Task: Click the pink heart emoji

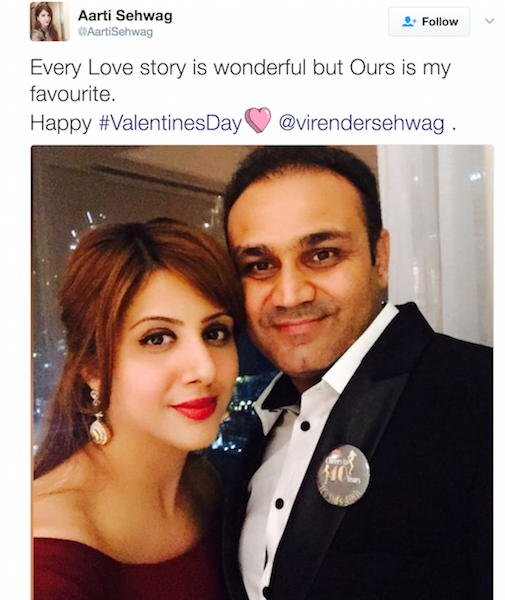Action: pos(258,120)
